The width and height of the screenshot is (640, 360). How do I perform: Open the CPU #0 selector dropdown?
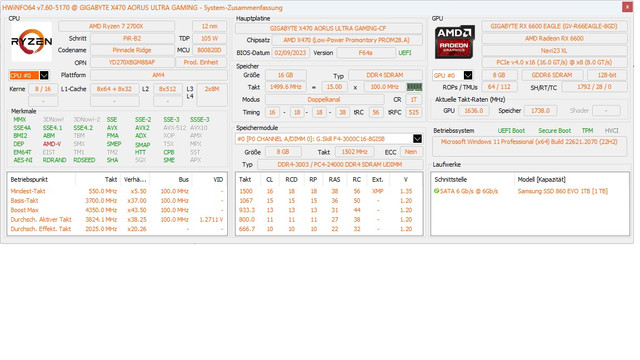pyautogui.click(x=44, y=75)
